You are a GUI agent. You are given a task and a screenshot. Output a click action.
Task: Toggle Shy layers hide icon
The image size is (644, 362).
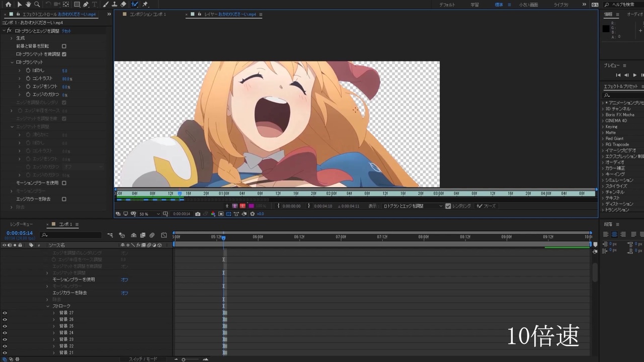click(x=133, y=235)
